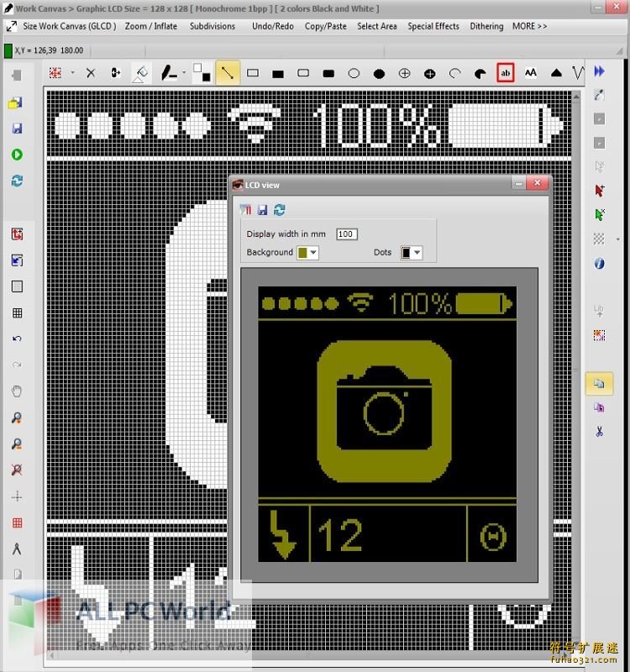Click MORE >> to show more menus
The width and height of the screenshot is (630, 672).
pyautogui.click(x=530, y=26)
